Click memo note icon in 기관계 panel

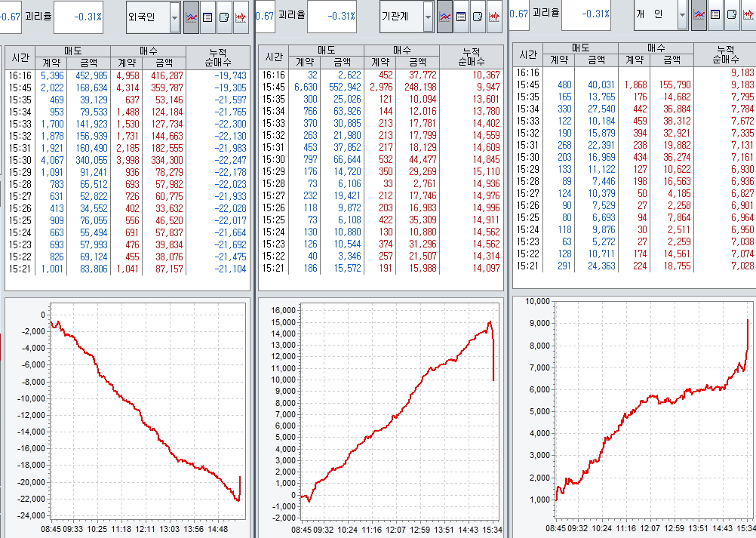(478, 17)
